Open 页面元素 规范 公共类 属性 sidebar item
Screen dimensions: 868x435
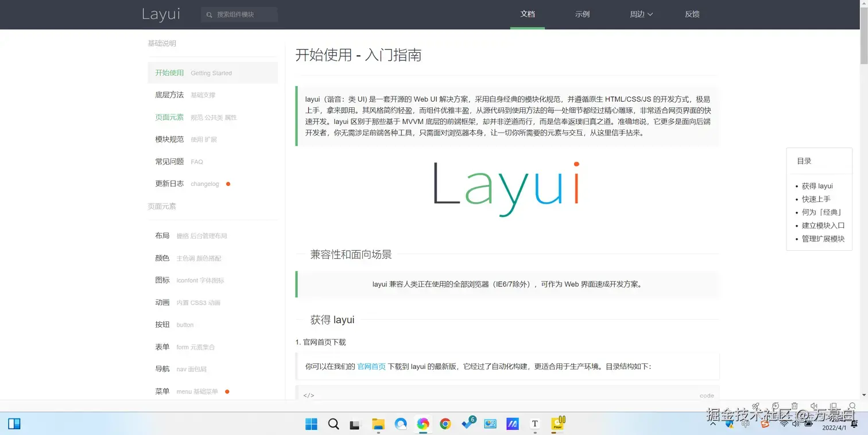coord(212,117)
